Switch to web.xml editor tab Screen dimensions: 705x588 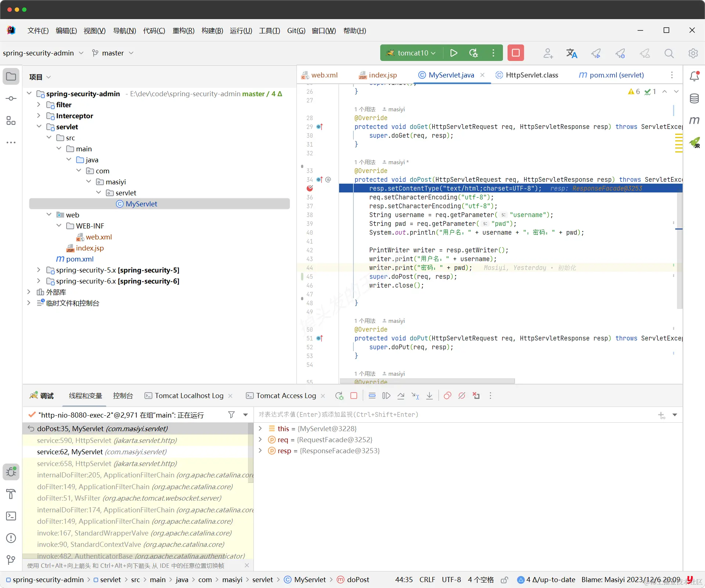(320, 75)
